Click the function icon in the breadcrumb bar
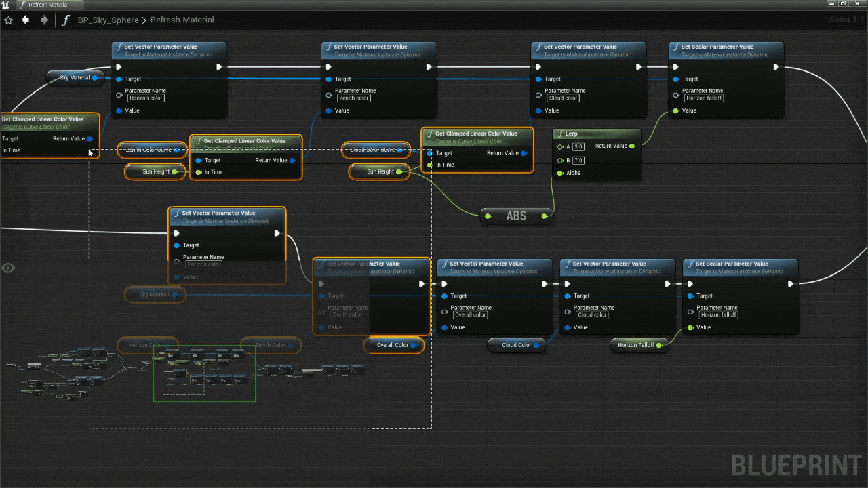 click(x=66, y=20)
